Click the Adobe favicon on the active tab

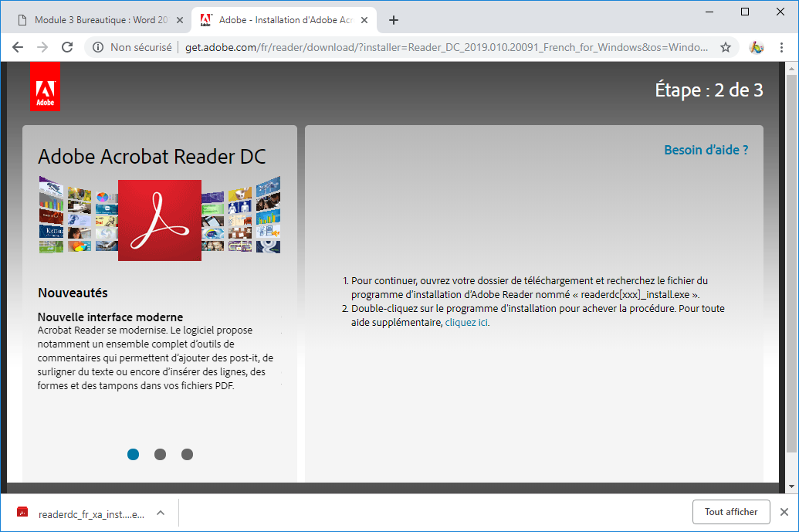click(x=206, y=20)
